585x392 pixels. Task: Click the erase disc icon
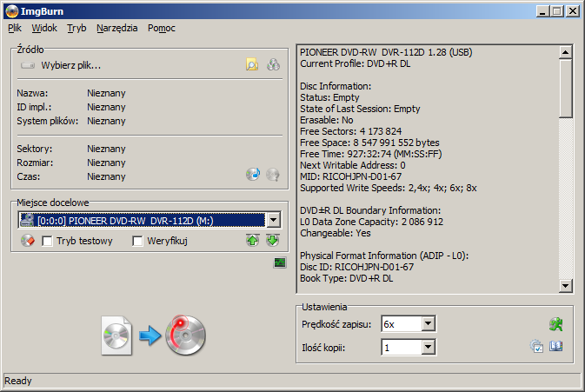(x=28, y=241)
